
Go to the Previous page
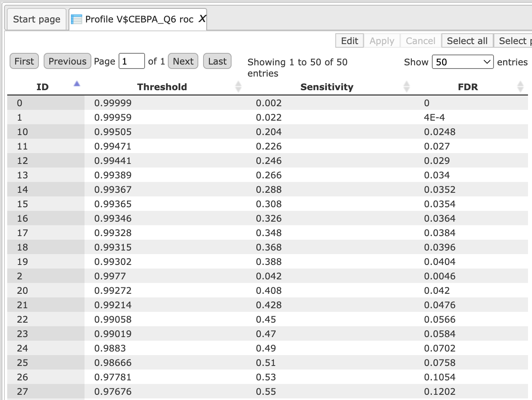67,61
